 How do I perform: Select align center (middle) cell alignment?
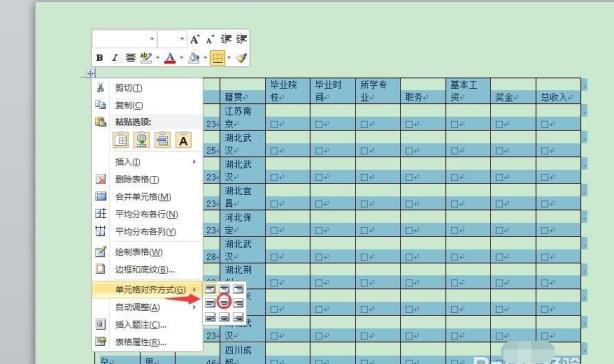coord(224,303)
